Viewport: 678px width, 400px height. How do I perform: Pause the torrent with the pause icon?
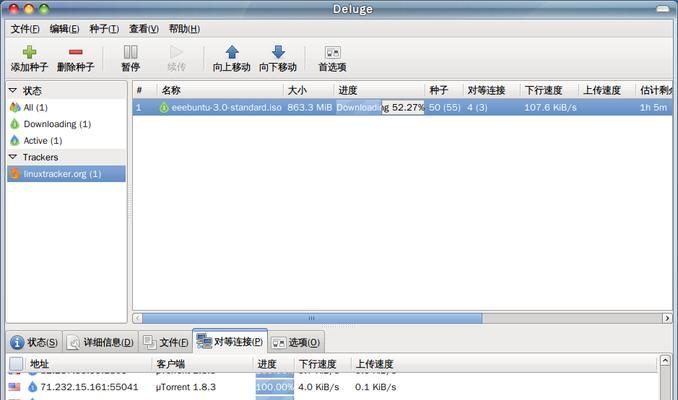pyautogui.click(x=131, y=52)
